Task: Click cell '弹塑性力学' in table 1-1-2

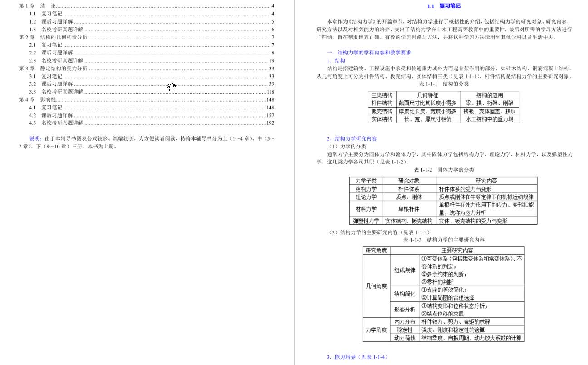Action: 366,221
